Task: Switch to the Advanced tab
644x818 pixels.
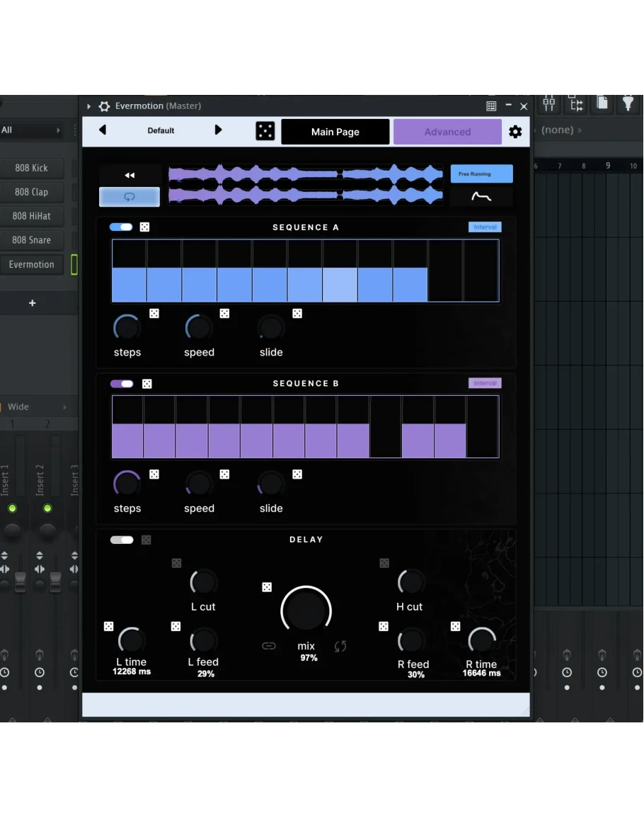Action: [447, 132]
